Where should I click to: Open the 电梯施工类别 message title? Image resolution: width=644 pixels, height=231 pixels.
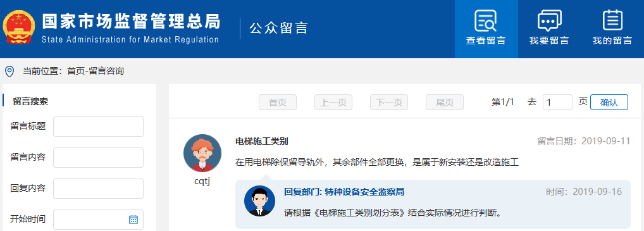tap(262, 142)
